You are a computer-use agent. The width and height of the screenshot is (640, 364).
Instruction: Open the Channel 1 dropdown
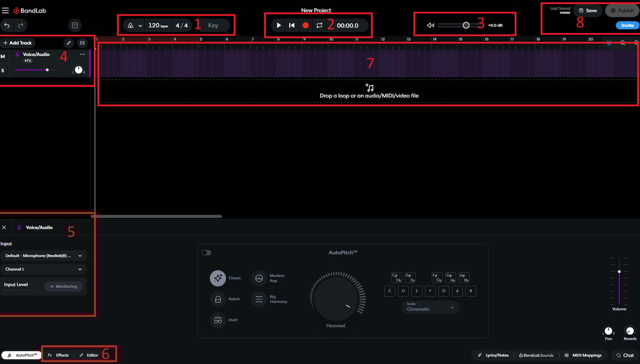click(x=44, y=269)
